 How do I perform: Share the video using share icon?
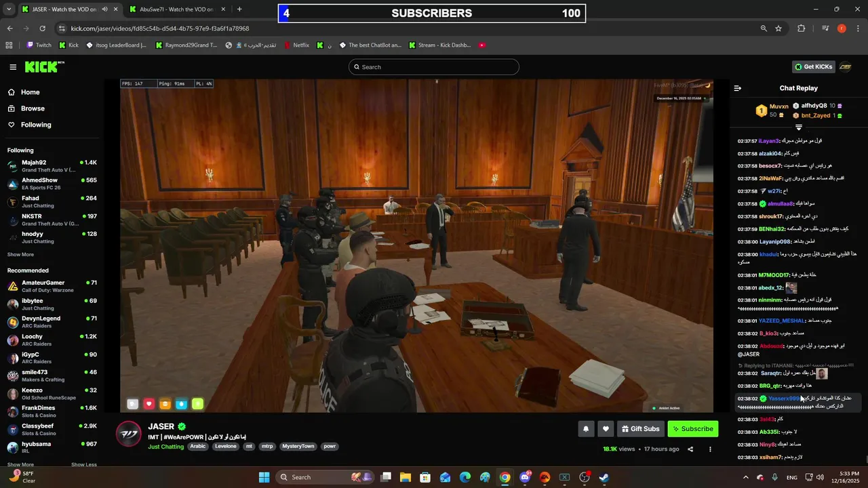pyautogui.click(x=690, y=449)
